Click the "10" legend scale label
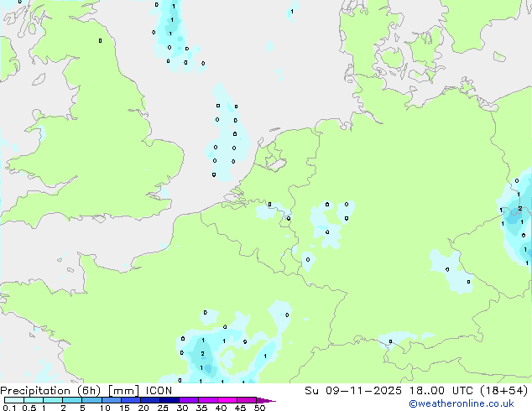Screen dimensions: 532x411 click(105, 408)
